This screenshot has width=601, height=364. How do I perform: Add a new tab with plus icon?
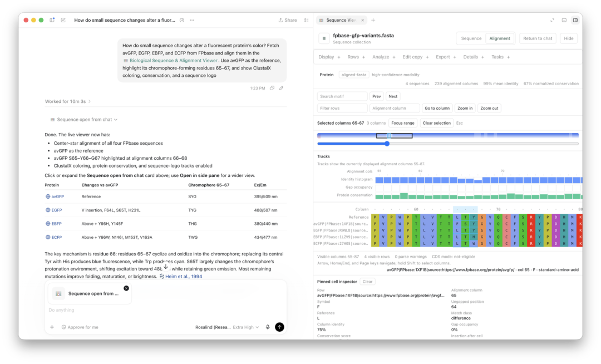click(x=373, y=20)
